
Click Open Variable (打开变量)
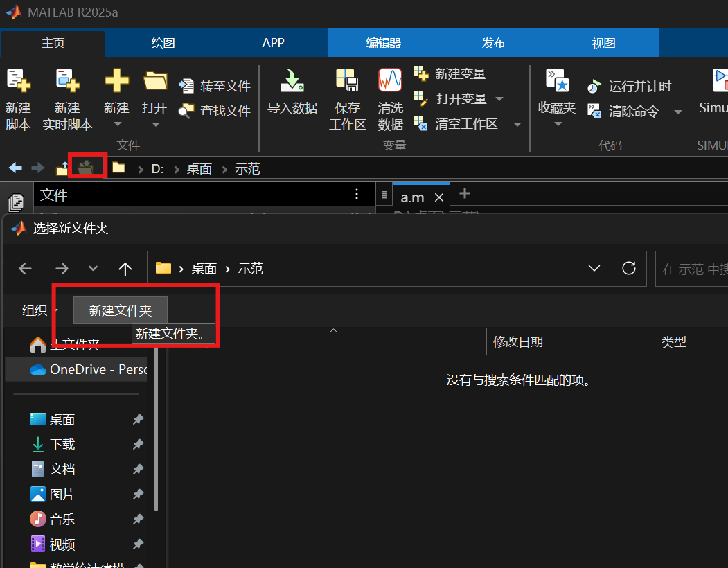tap(450, 98)
